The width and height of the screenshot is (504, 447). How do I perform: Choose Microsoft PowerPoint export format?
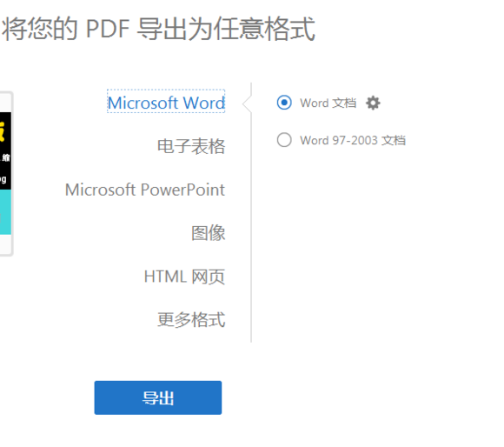click(x=145, y=190)
